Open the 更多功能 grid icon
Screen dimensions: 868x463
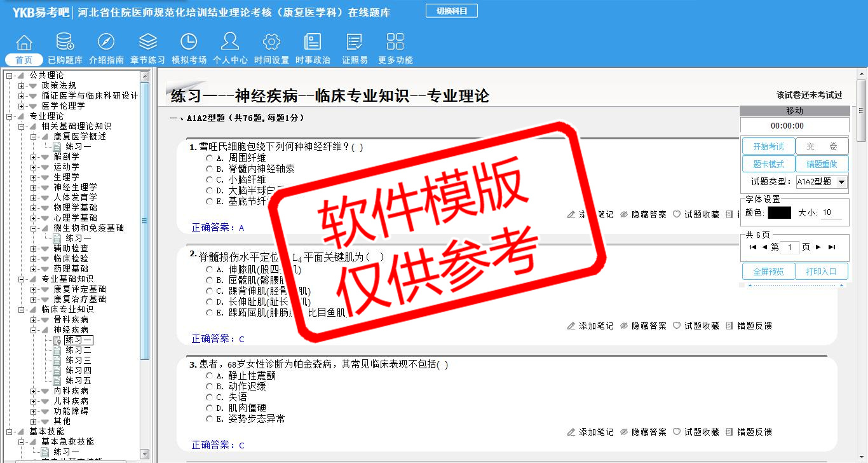(x=395, y=43)
